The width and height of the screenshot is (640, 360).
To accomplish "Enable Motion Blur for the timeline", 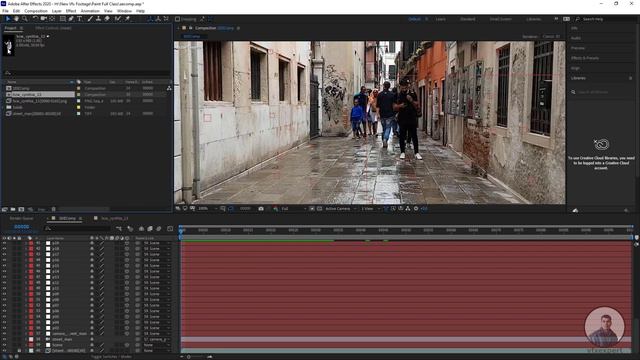I will 159,229.
